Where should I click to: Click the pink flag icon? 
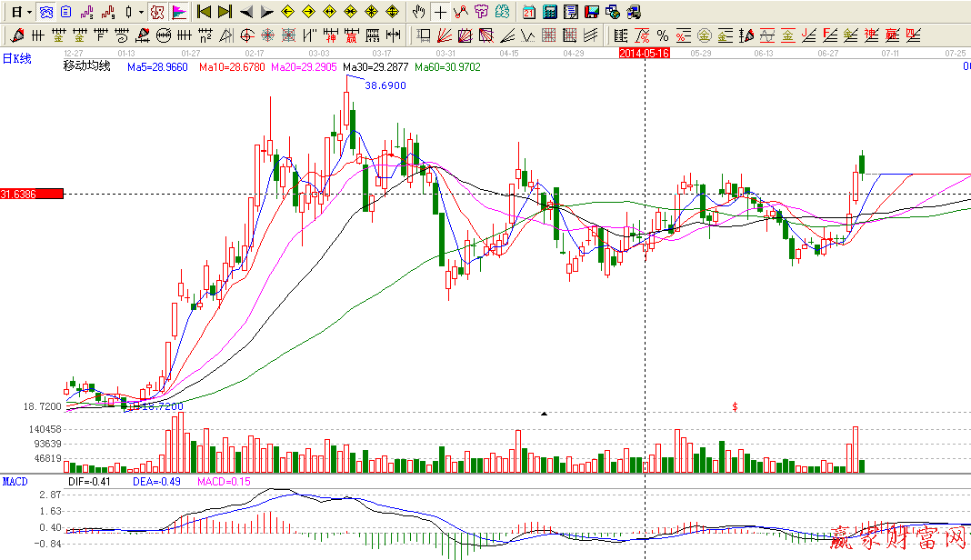tap(179, 12)
